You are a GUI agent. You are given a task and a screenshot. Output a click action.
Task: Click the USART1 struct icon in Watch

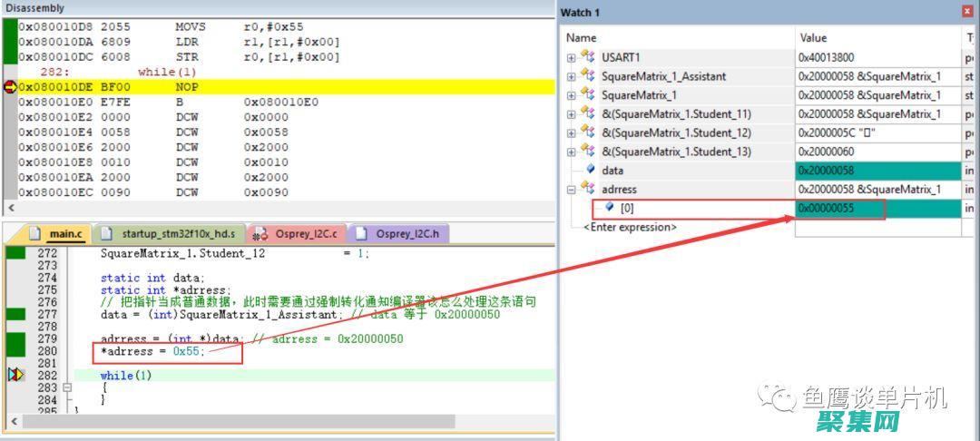(588, 57)
